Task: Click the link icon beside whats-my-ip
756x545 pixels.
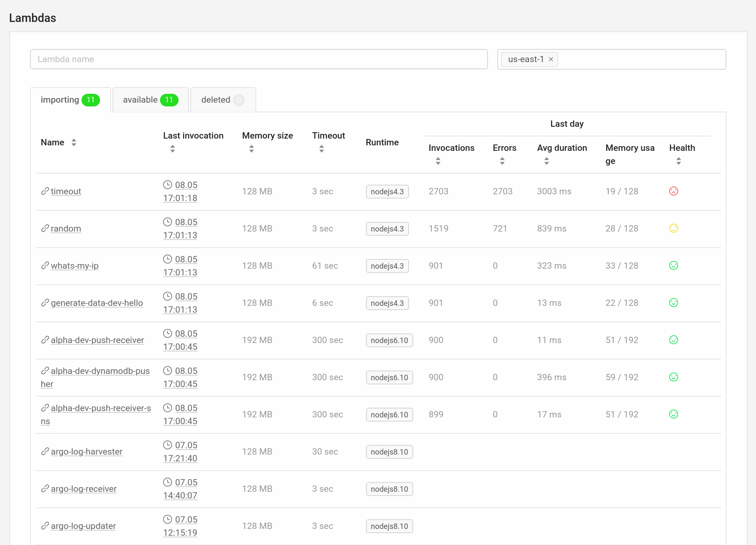Action: click(x=45, y=266)
